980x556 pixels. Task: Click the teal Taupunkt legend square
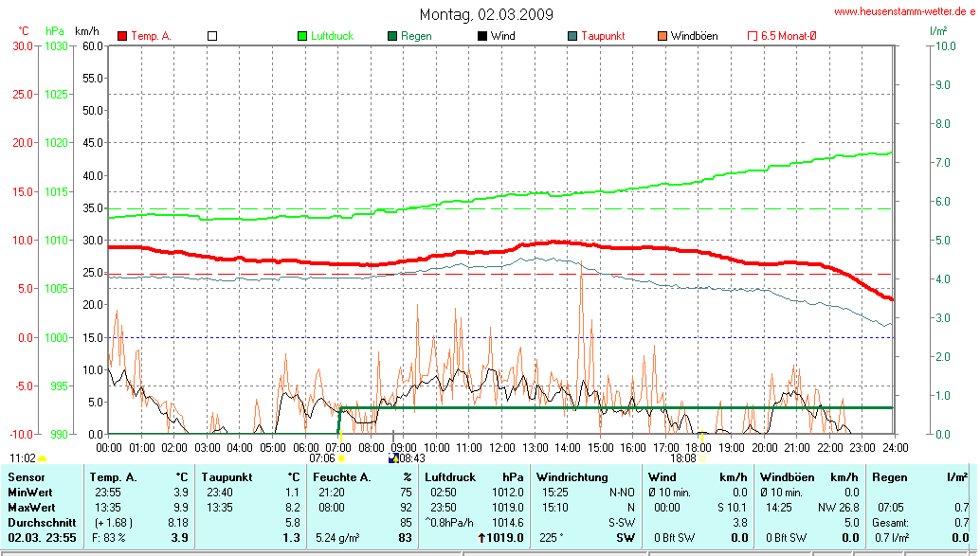tap(572, 36)
